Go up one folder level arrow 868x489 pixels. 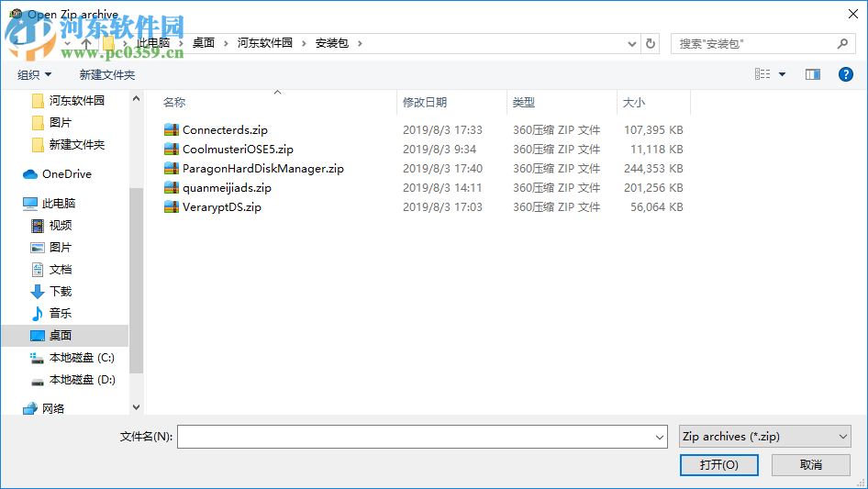pyautogui.click(x=86, y=43)
